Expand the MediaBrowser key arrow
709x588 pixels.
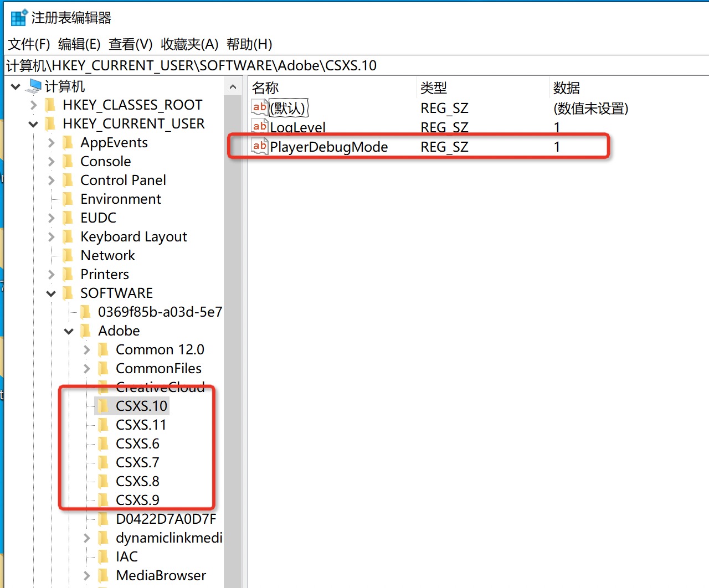pyautogui.click(x=86, y=576)
